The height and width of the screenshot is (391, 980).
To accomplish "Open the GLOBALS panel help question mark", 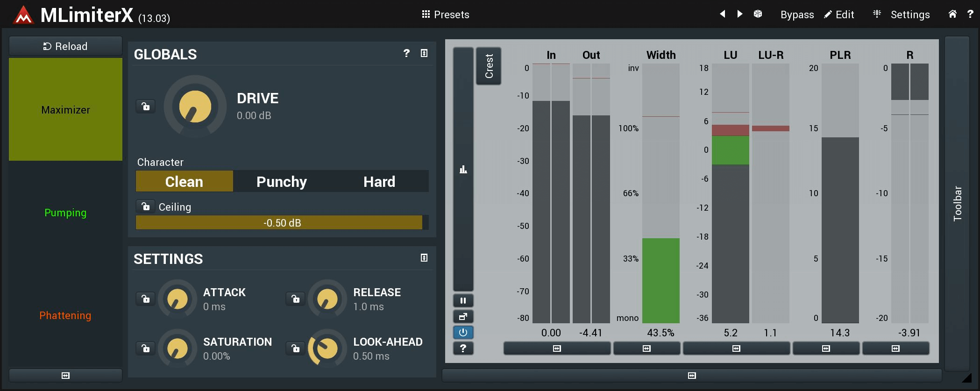I will (406, 53).
